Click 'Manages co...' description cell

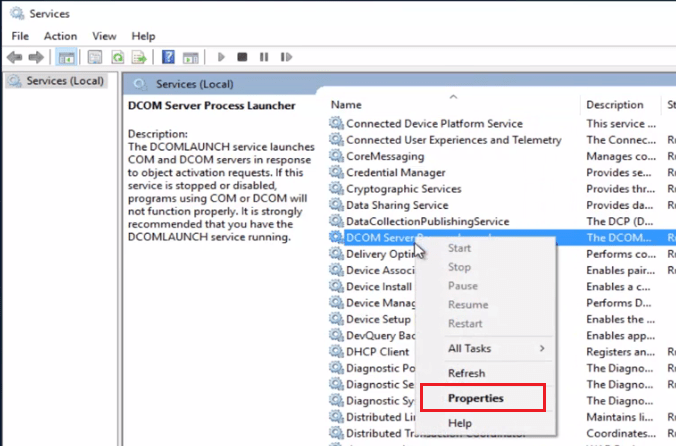[621, 156]
